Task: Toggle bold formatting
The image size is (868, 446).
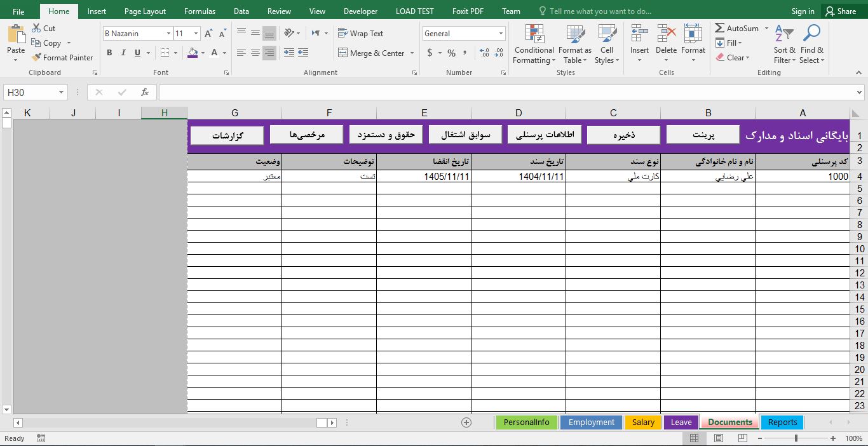Action: pos(109,53)
